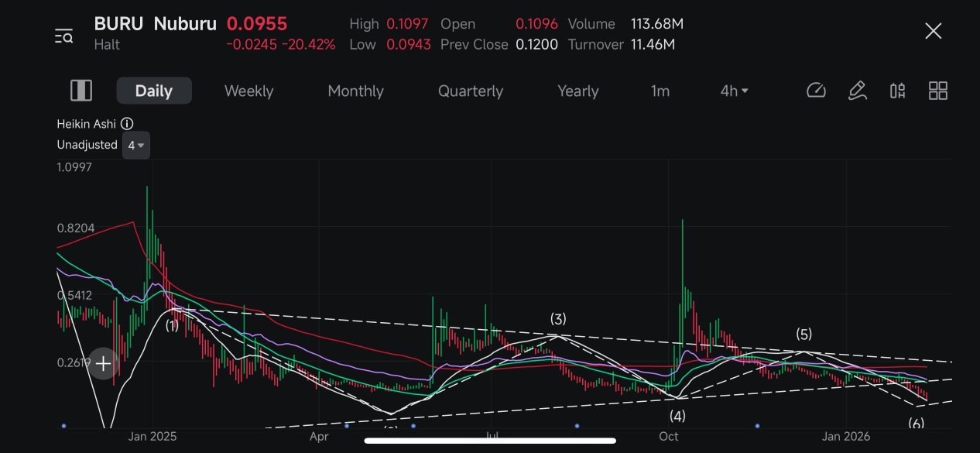Click the Halt status label

tap(107, 45)
